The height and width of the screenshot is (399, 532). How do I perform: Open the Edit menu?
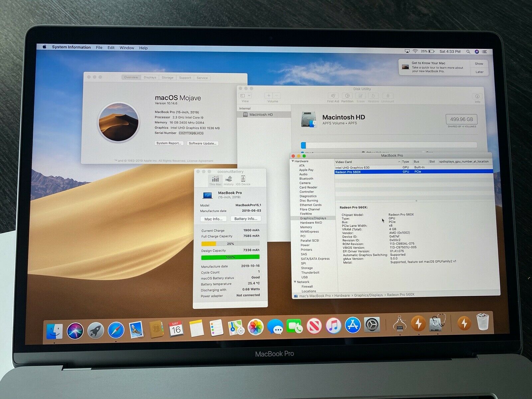[x=111, y=48]
